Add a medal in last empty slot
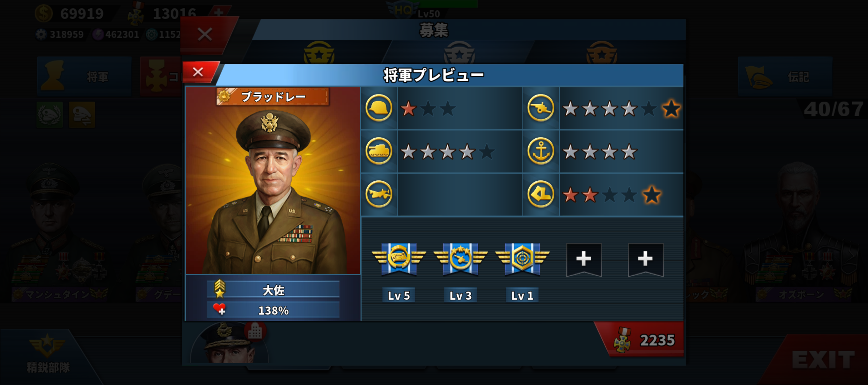Image resolution: width=868 pixels, height=385 pixels. point(646,260)
